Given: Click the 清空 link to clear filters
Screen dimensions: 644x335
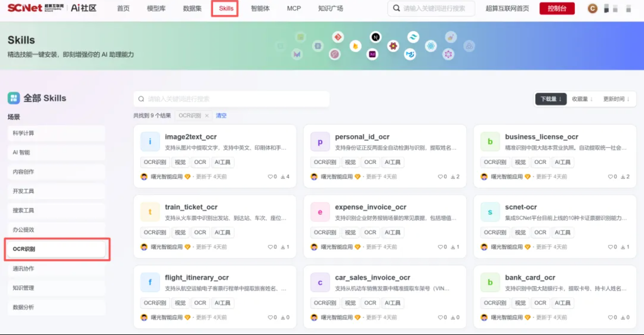Looking at the screenshot, I should (x=221, y=116).
